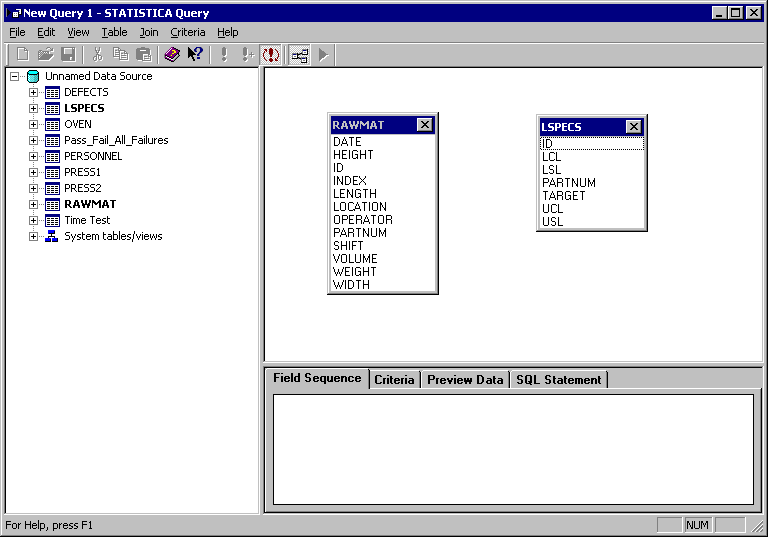Viewport: 768px width, 537px height.
Task: Close the RAWMAT table box
Action: [425, 125]
